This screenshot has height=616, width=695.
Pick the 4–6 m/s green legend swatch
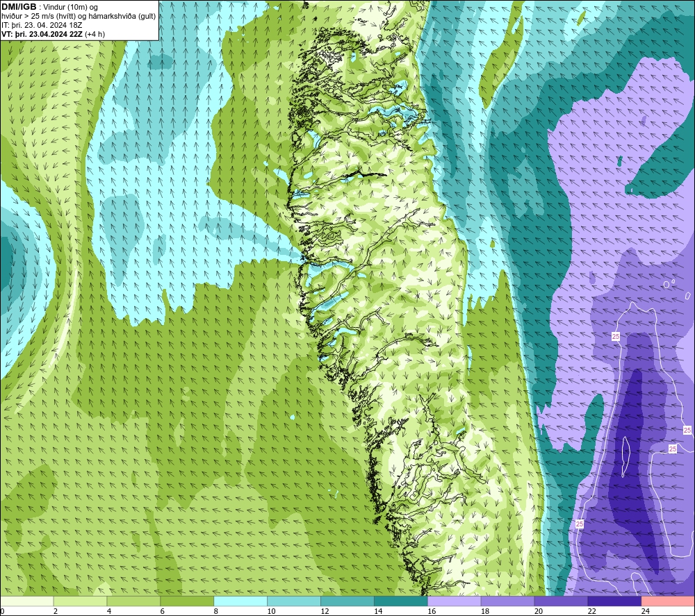pyautogui.click(x=133, y=601)
